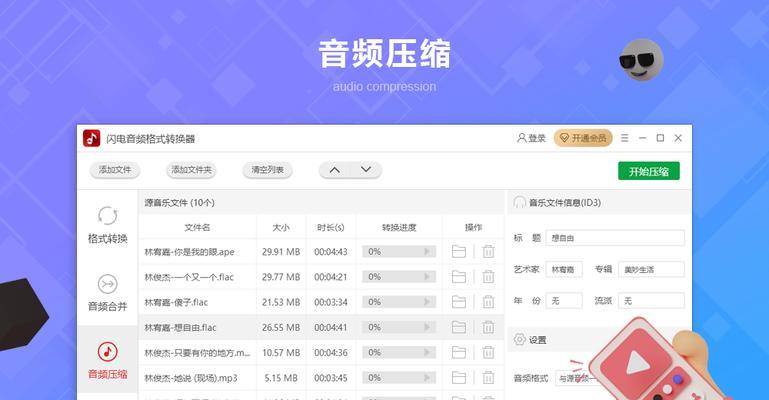Delete 林宥嘉-你是我的眼.ape from the list
Screen dimensions: 769x400
488,252
